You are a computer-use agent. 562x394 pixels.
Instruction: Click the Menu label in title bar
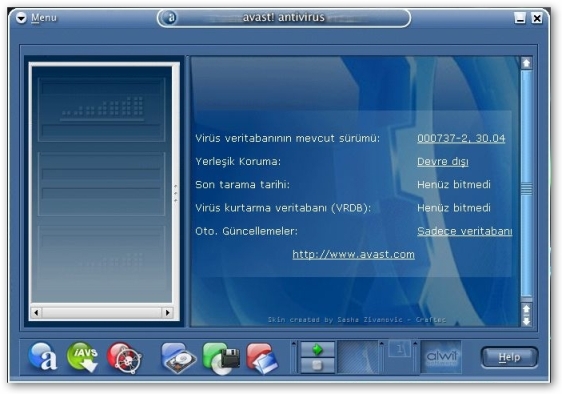pos(44,18)
